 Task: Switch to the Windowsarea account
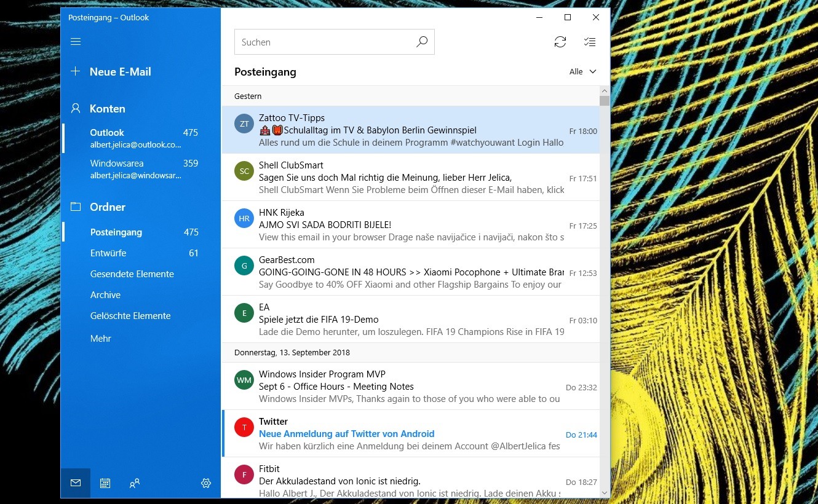[117, 163]
